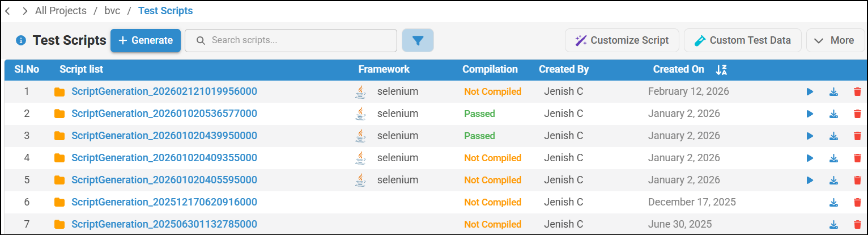Download the ScriptGeneration_202601020439950000 script
The image size is (868, 235).
[833, 136]
